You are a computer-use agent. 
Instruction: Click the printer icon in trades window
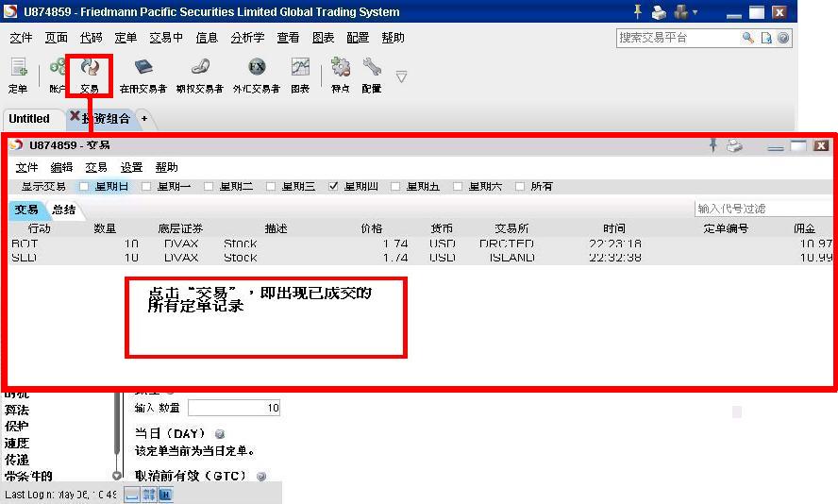point(734,145)
